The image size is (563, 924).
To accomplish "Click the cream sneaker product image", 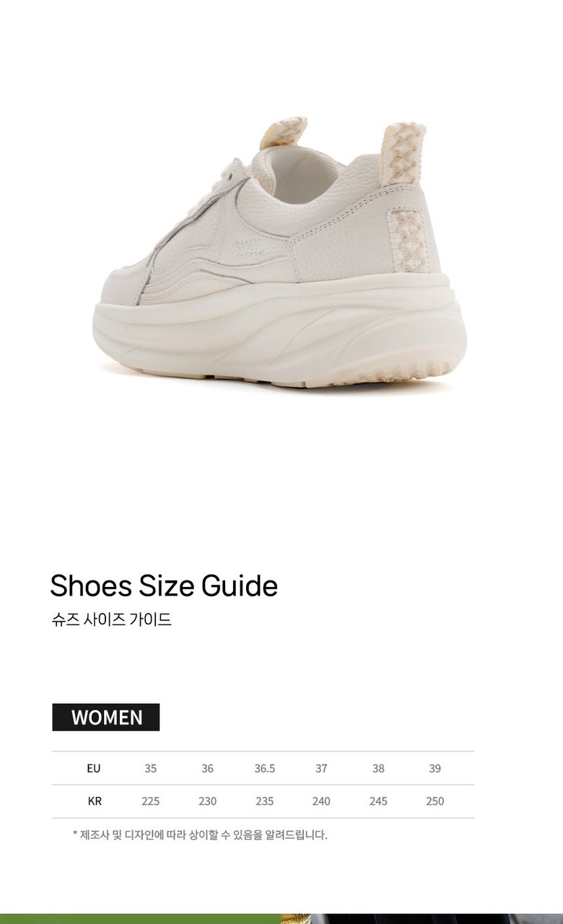I will 279,253.
